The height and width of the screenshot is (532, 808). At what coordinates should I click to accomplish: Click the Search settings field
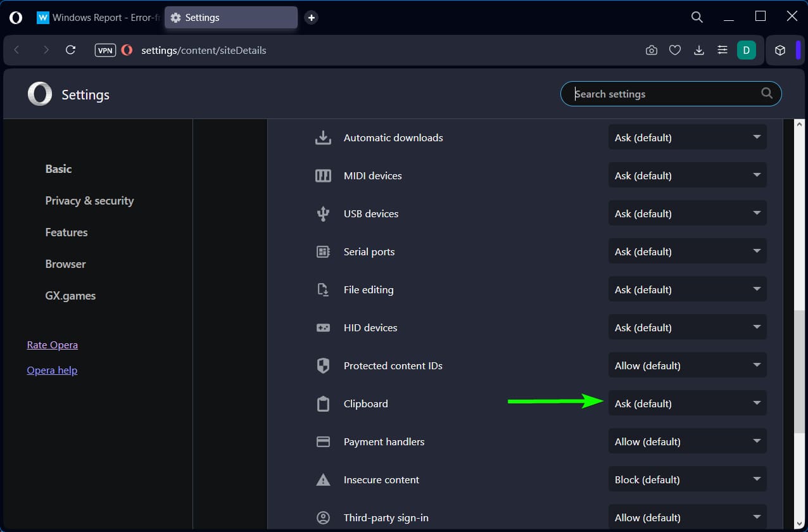click(x=671, y=94)
